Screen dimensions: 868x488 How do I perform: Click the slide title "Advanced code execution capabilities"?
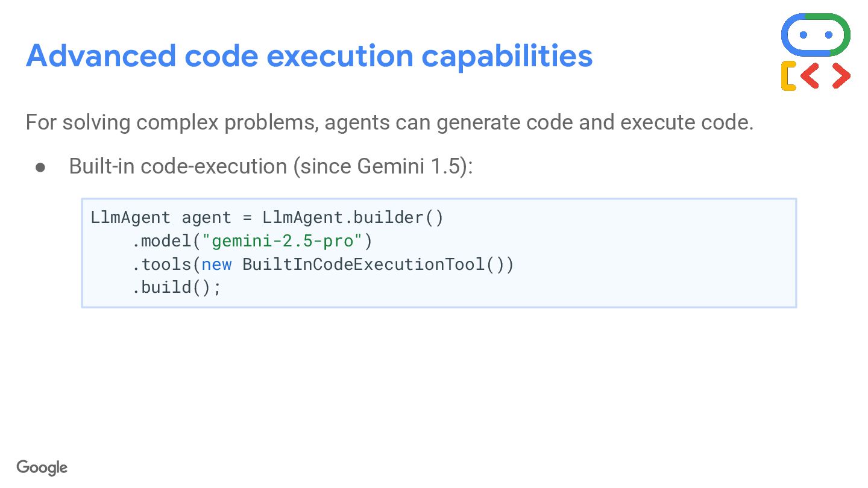point(309,55)
